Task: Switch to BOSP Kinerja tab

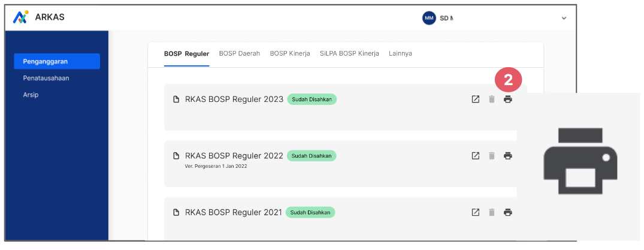Action: [289, 53]
